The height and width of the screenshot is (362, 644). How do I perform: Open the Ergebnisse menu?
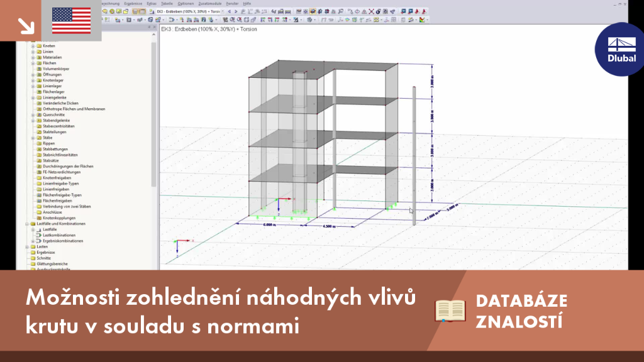pos(133,4)
